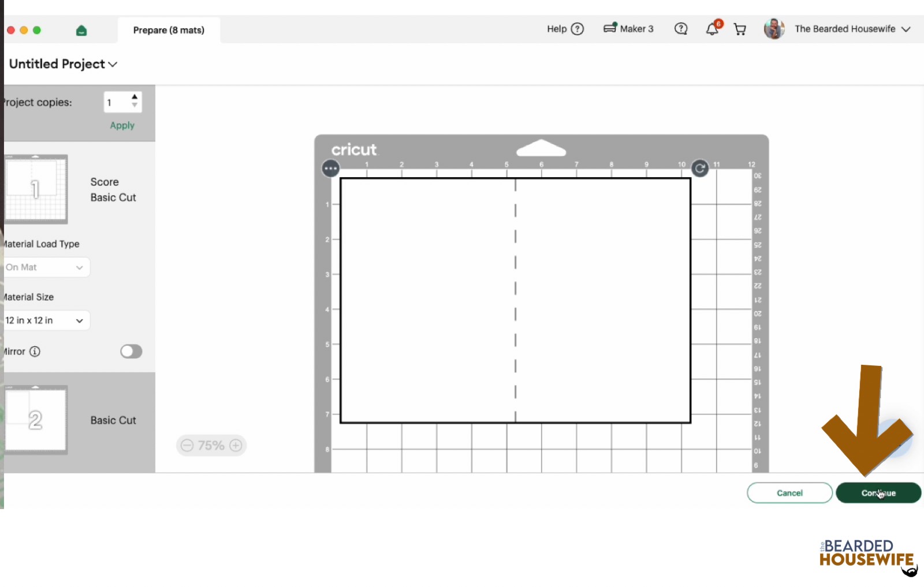Image resolution: width=924 pixels, height=587 pixels.
Task: Click Continue to proceed
Action: 878,493
